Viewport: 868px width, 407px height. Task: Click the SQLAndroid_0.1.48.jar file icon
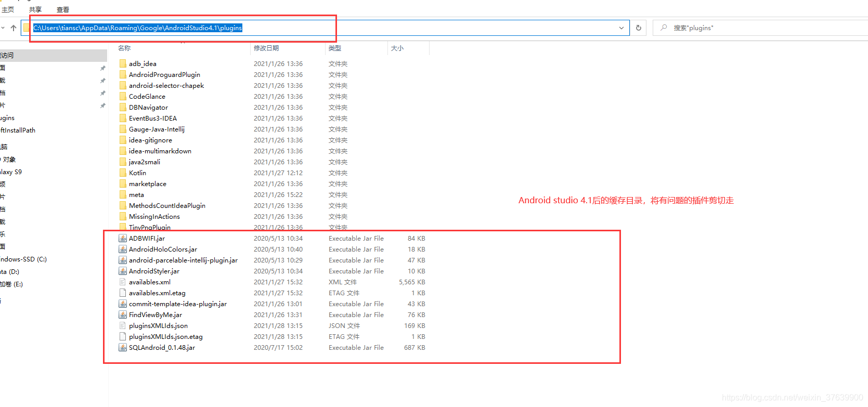[x=123, y=347]
